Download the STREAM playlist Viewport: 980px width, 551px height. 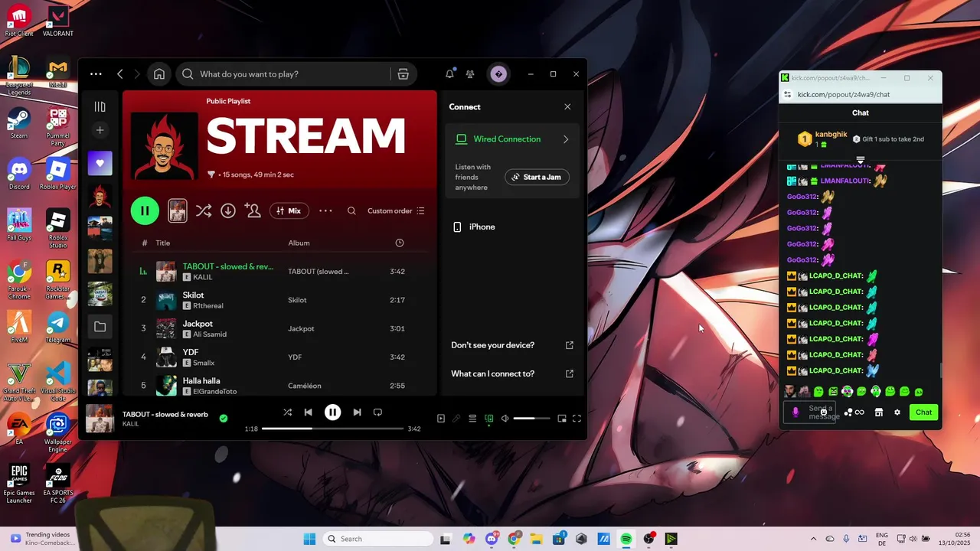click(228, 210)
